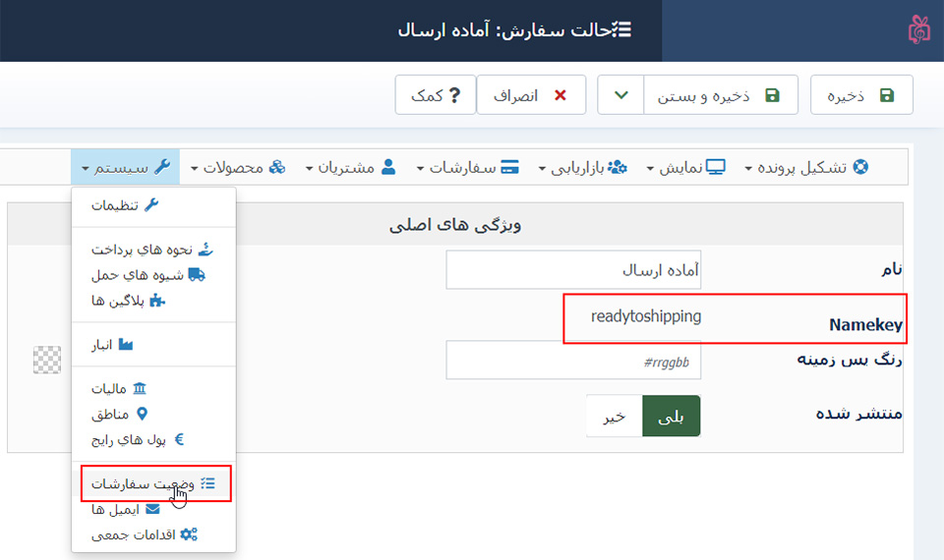Image resolution: width=944 pixels, height=560 pixels.
Task: Set published to خیر (no)
Action: 614,416
